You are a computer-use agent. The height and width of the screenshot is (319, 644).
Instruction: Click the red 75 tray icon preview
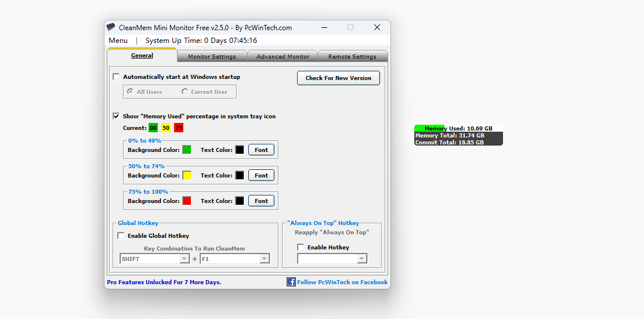coord(179,128)
